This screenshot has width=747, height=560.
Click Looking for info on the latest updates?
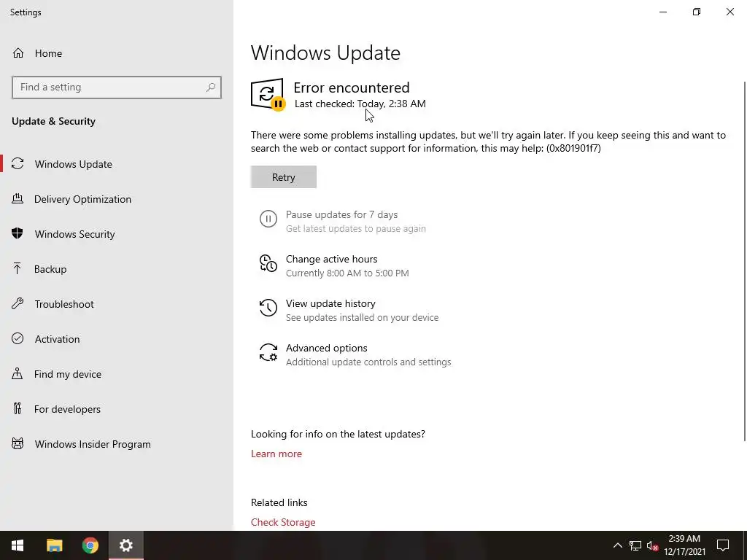(338, 435)
